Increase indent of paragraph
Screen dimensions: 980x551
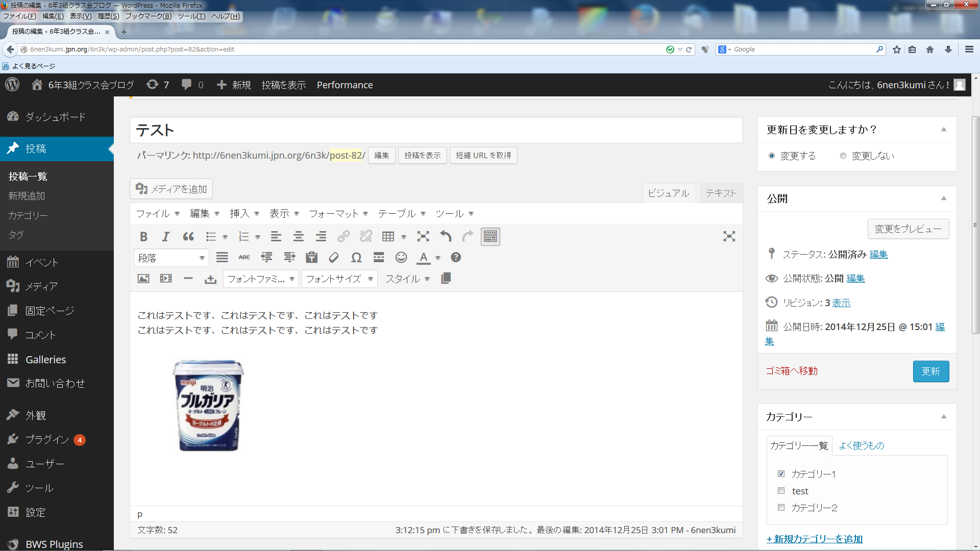[x=289, y=257]
